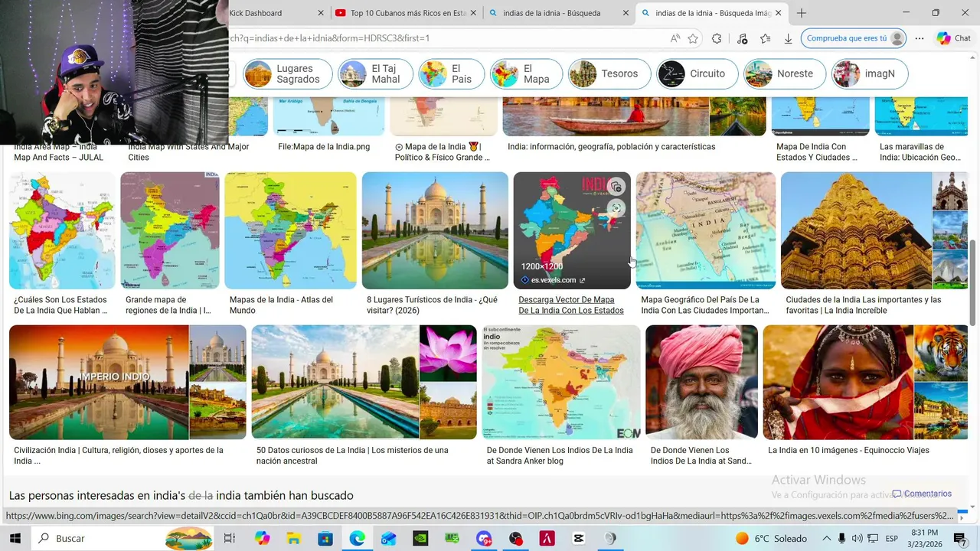Open Edge settings three-dot menu
This screenshot has width=980, height=551.
click(920, 38)
